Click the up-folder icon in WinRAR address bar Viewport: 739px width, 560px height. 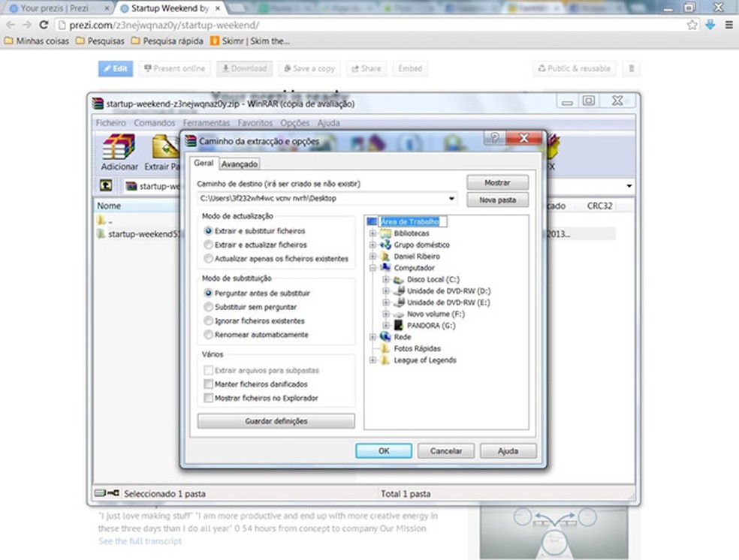[106, 185]
